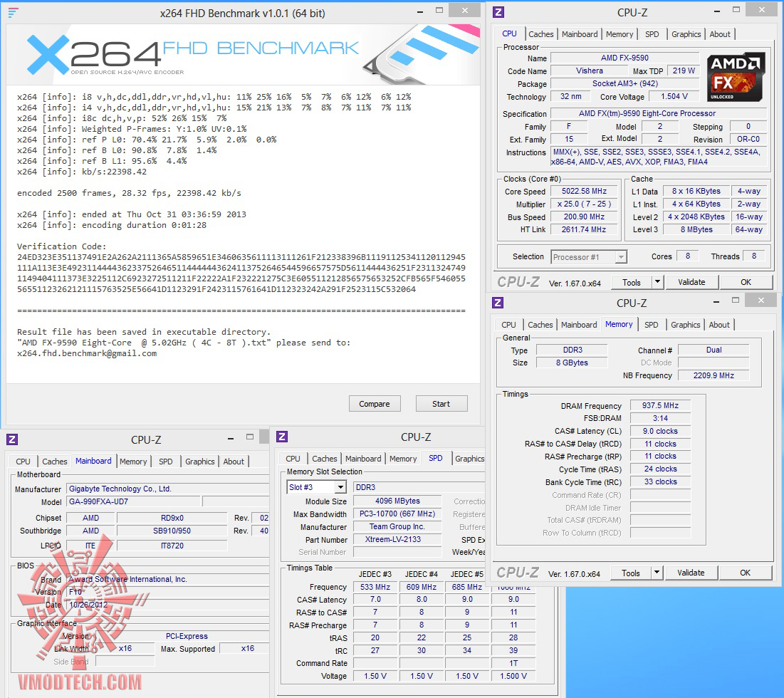Click the CAS# Latency 9.0 clocks value
This screenshot has width=784, height=698.
(x=661, y=431)
